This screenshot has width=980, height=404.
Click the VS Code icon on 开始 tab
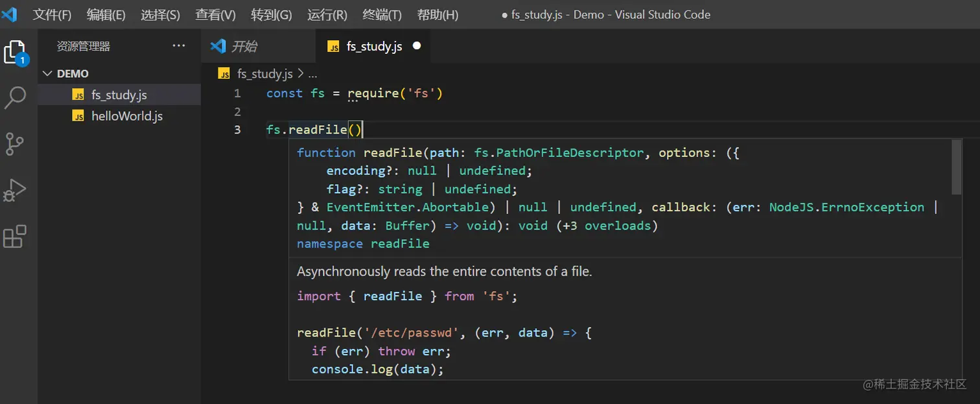218,46
